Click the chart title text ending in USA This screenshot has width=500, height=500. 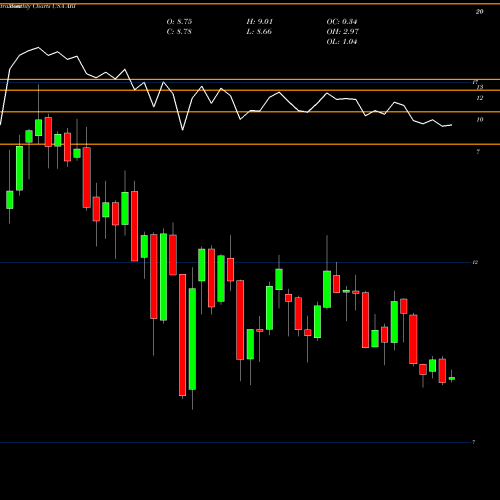[38, 6]
